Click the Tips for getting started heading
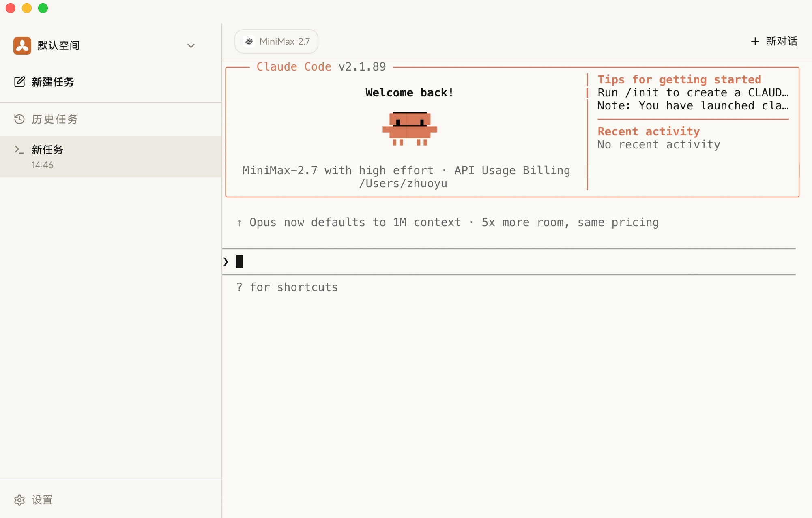The width and height of the screenshot is (812, 518). [x=679, y=79]
